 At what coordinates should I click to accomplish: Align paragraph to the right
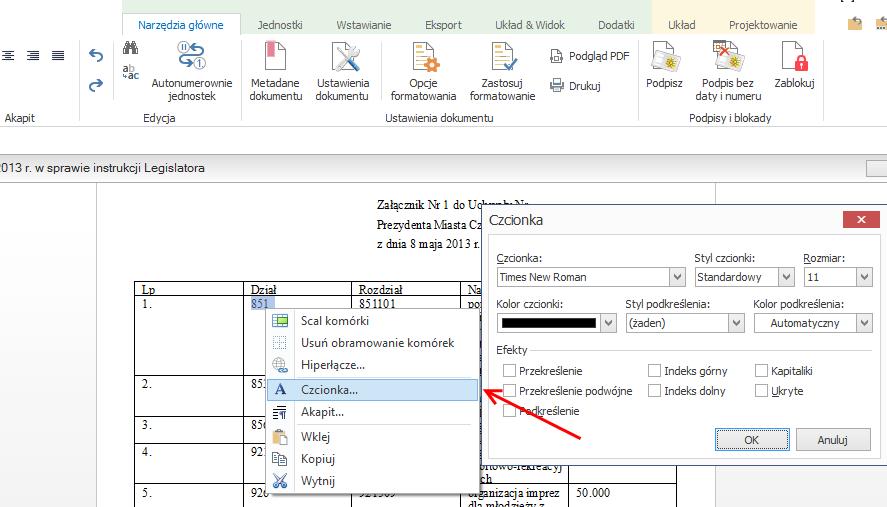33,55
